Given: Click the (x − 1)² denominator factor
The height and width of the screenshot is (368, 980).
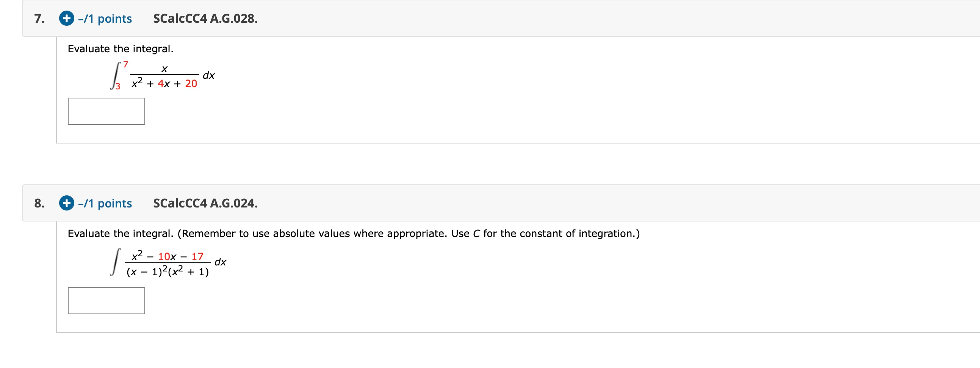Looking at the screenshot, I should click(x=147, y=271).
